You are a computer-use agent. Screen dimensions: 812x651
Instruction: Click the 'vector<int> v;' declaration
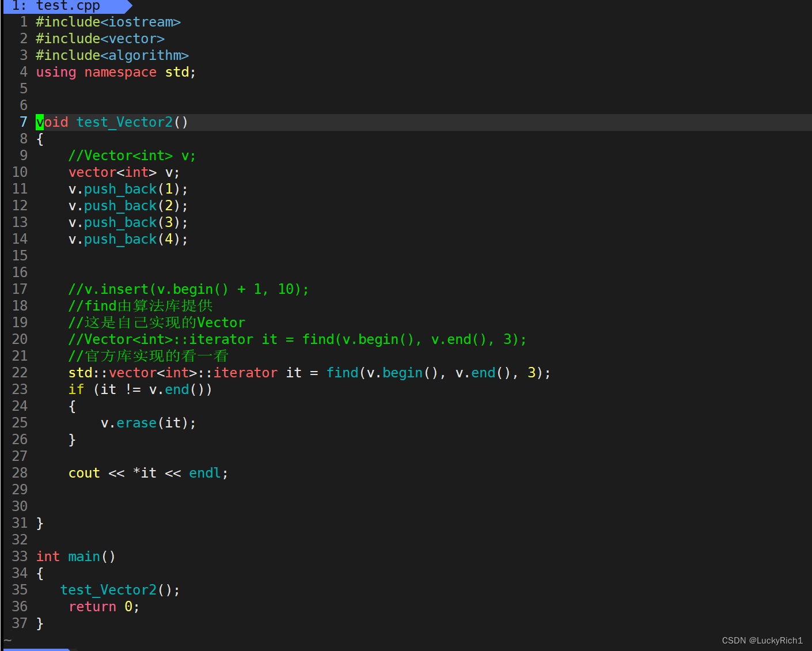[124, 172]
